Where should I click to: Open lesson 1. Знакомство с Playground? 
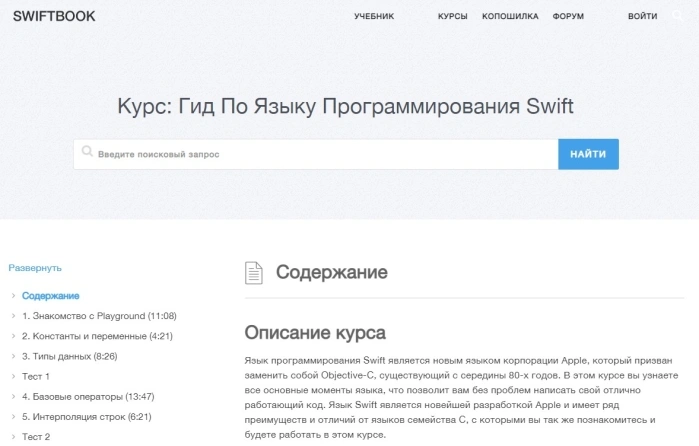click(x=99, y=316)
